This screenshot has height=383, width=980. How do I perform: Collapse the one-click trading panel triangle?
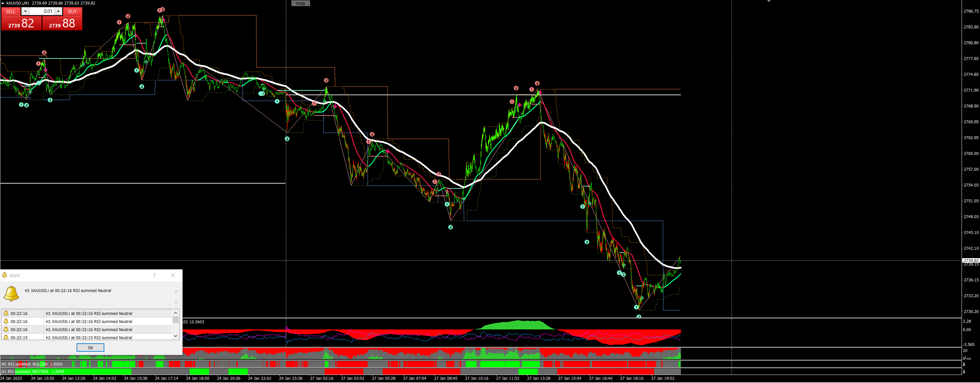coord(3,3)
